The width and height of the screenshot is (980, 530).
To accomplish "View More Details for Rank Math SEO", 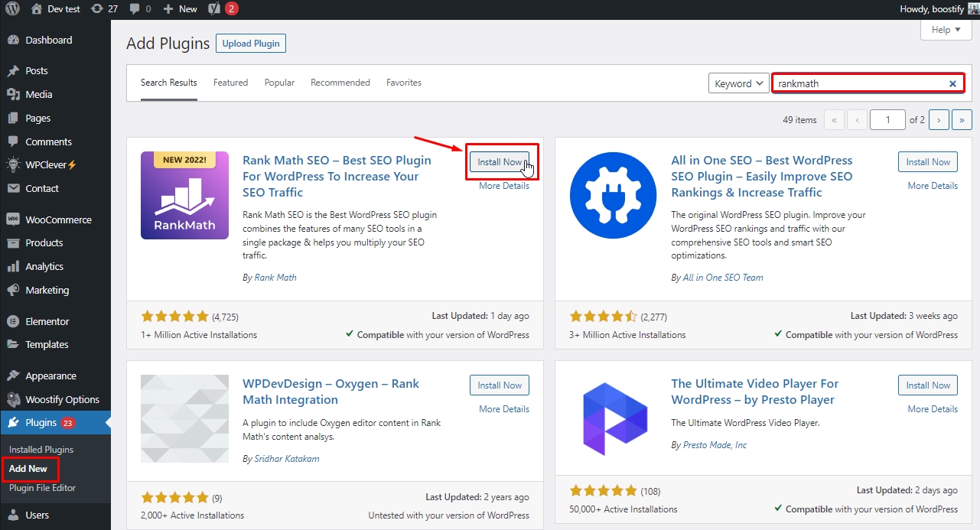I will tap(504, 186).
